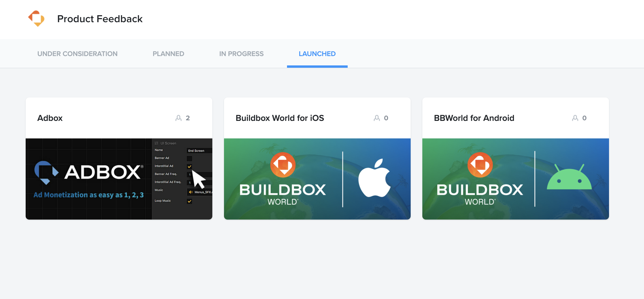Select the In Progress tab
The width and height of the screenshot is (644, 299).
coord(241,54)
